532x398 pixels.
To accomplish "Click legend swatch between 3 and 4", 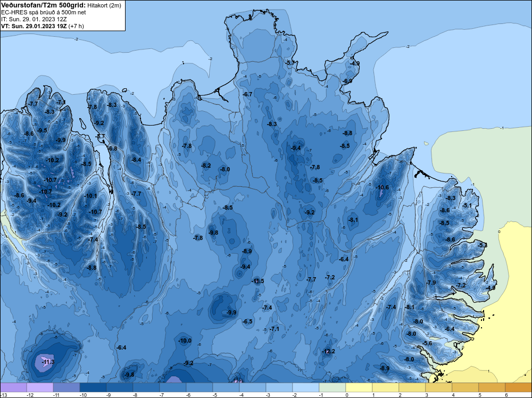I will 439,387.
